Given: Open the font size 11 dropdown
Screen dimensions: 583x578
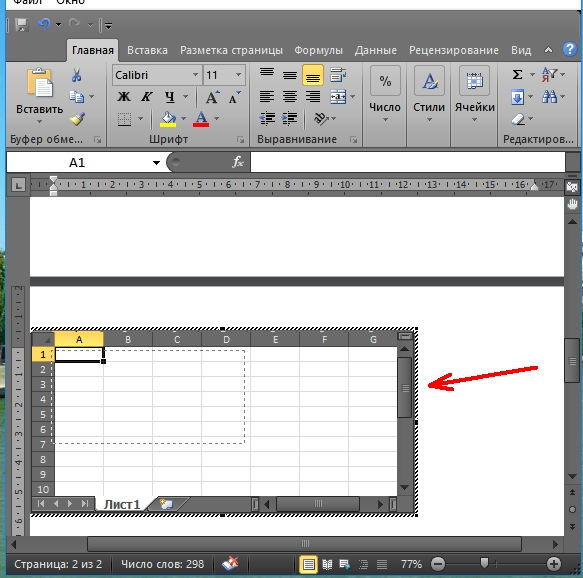Looking at the screenshot, I should click(238, 75).
